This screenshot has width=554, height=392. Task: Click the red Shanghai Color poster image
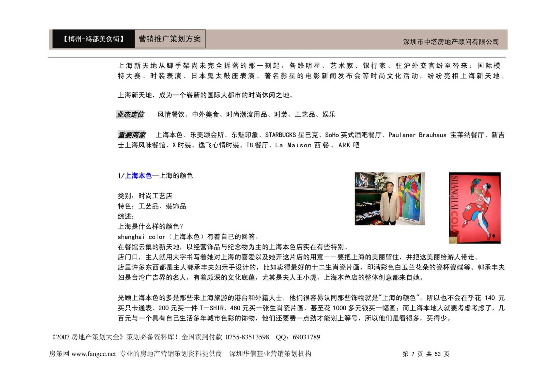(474, 208)
